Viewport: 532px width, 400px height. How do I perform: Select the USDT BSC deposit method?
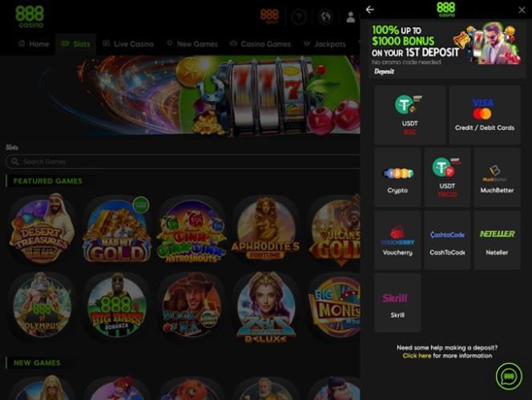pyautogui.click(x=409, y=115)
